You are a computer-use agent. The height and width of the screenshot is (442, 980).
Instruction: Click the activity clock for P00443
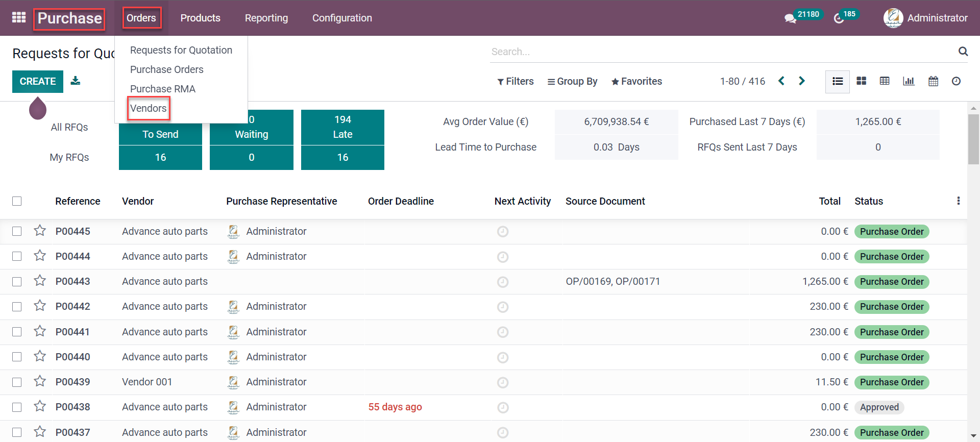[503, 282]
